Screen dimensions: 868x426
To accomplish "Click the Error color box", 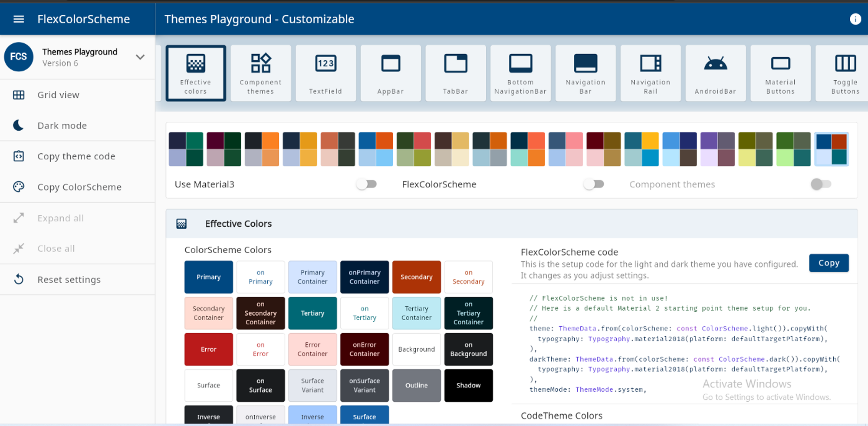I will [209, 349].
